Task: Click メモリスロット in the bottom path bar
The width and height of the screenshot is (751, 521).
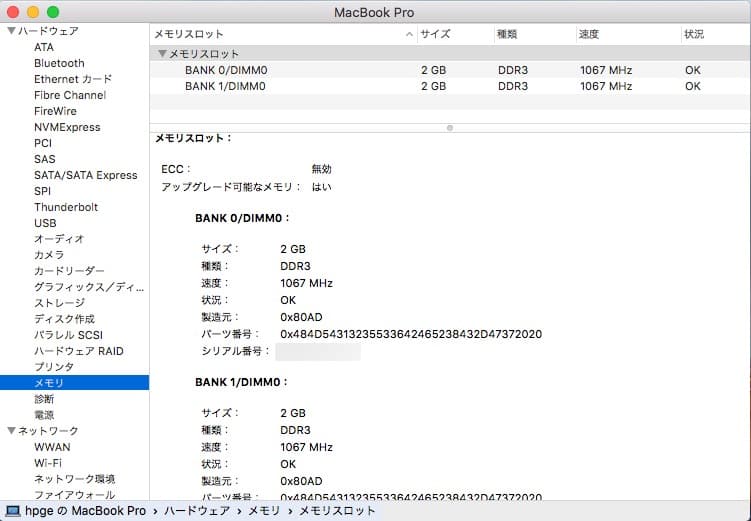Action: click(x=337, y=511)
